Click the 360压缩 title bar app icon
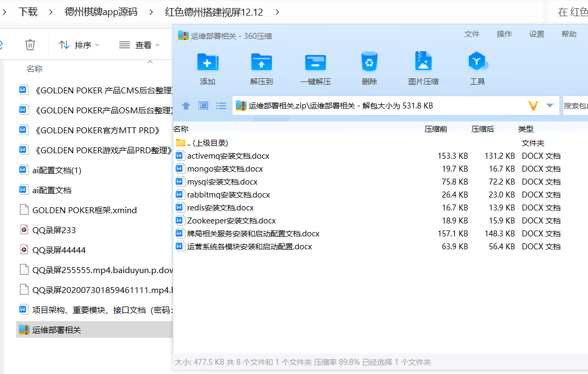 [x=183, y=35]
